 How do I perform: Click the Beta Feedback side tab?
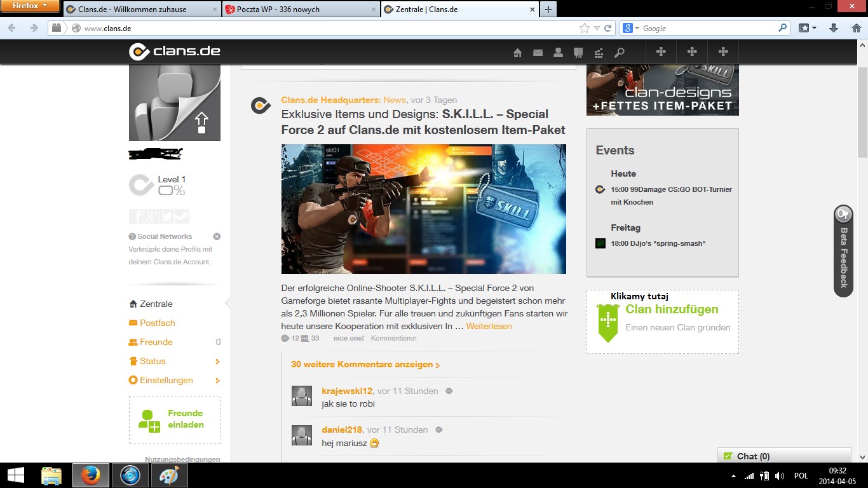[844, 251]
